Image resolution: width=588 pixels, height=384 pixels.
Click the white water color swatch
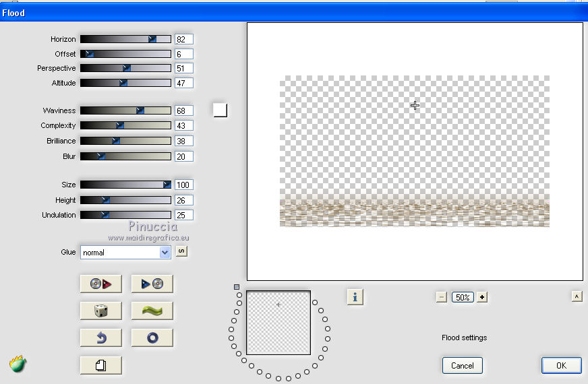click(x=220, y=110)
